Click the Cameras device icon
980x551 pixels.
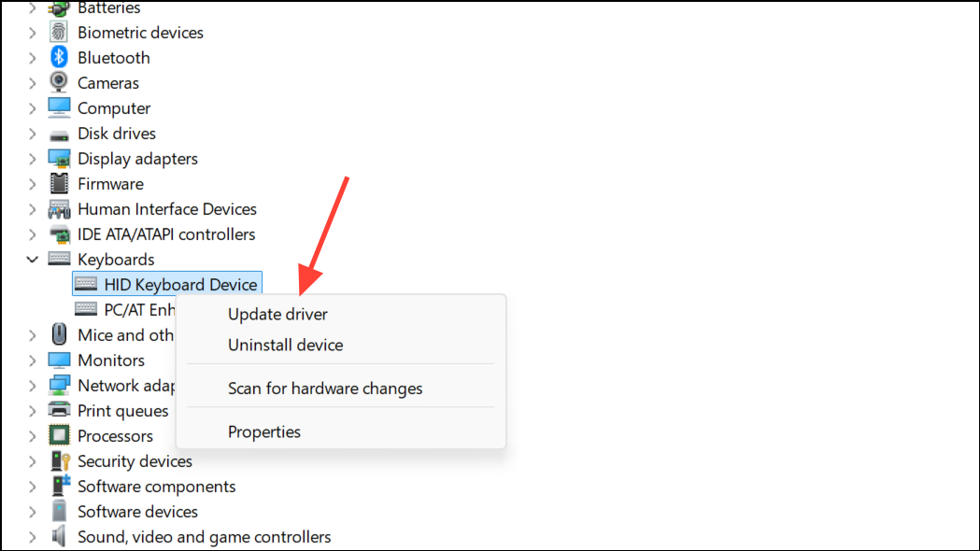click(x=58, y=82)
